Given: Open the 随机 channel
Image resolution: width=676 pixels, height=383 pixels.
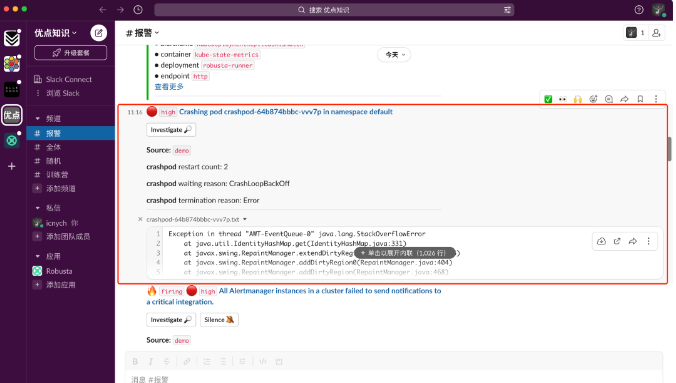Looking at the screenshot, I should click(71, 161).
